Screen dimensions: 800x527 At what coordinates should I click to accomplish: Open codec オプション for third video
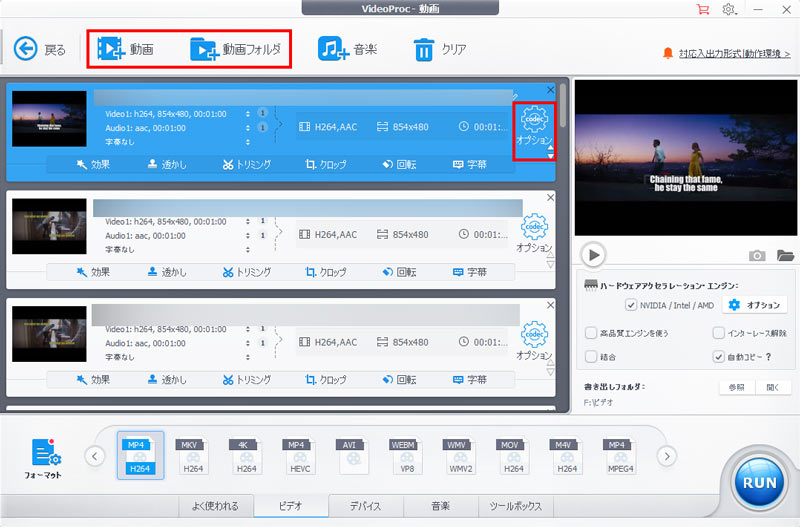534,340
